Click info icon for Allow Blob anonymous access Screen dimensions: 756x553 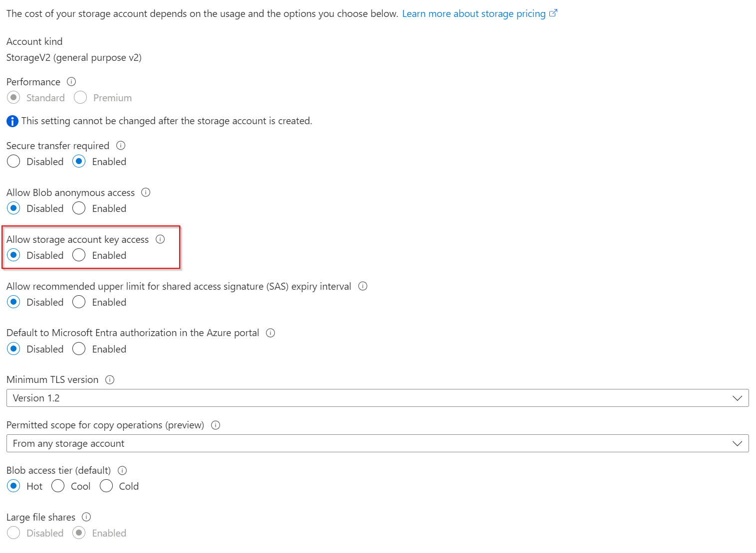pos(146,192)
